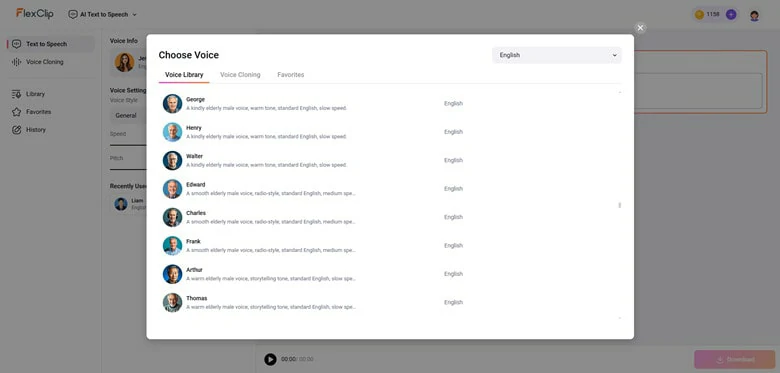780x373 pixels.
Task: Open Library in sidebar
Action: (x=51, y=94)
